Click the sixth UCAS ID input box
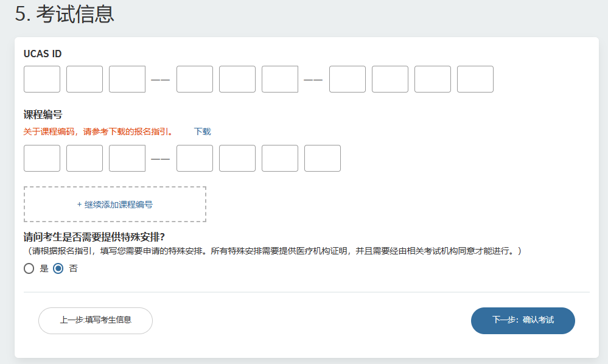This screenshot has width=608, height=364. point(279,79)
